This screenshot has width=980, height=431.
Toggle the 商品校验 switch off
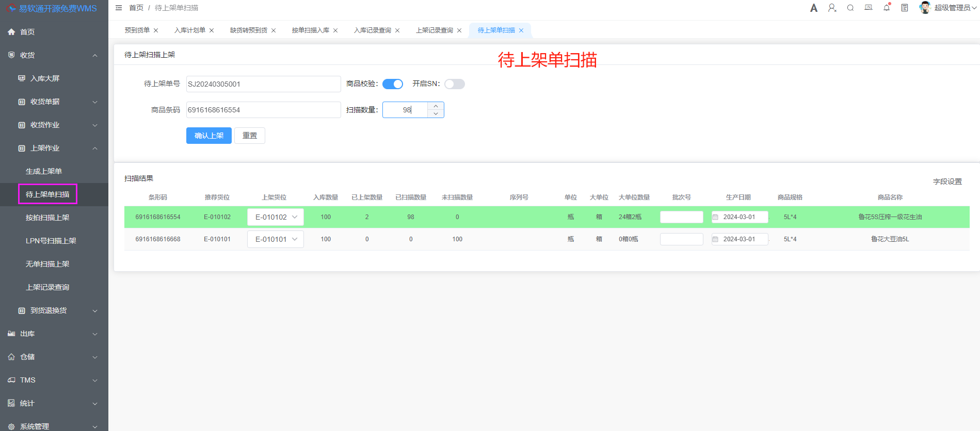coord(393,84)
